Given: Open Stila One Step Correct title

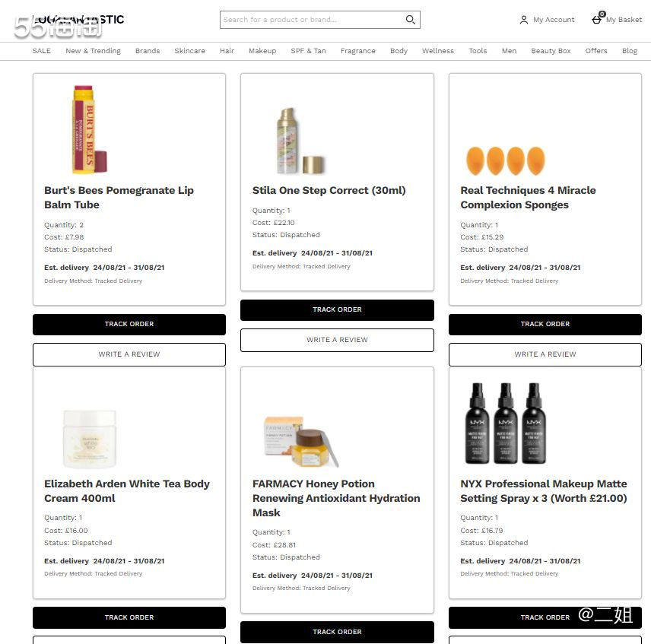Looking at the screenshot, I should pos(329,190).
